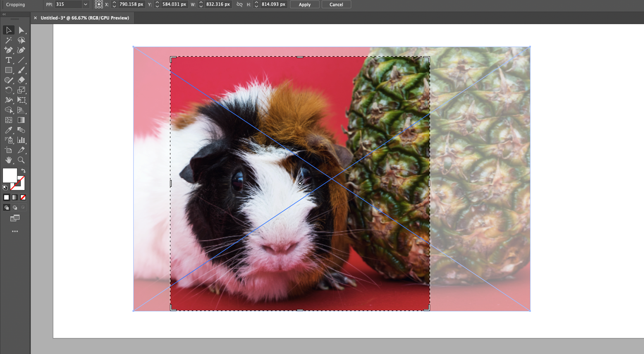Select the Type tool
This screenshot has height=354, width=644.
click(9, 60)
